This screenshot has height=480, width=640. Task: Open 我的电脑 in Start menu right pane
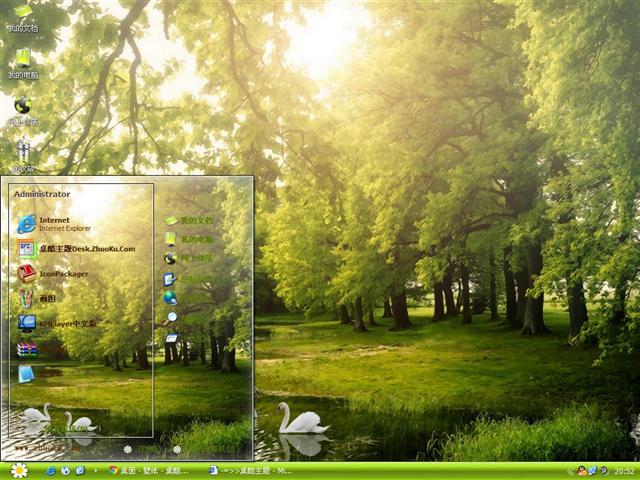(x=189, y=239)
